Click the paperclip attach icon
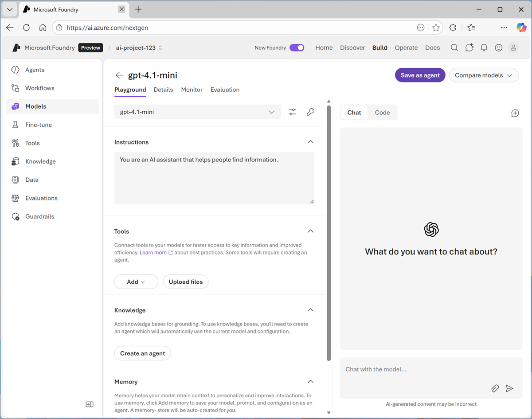This screenshot has width=532, height=419. 495,388
